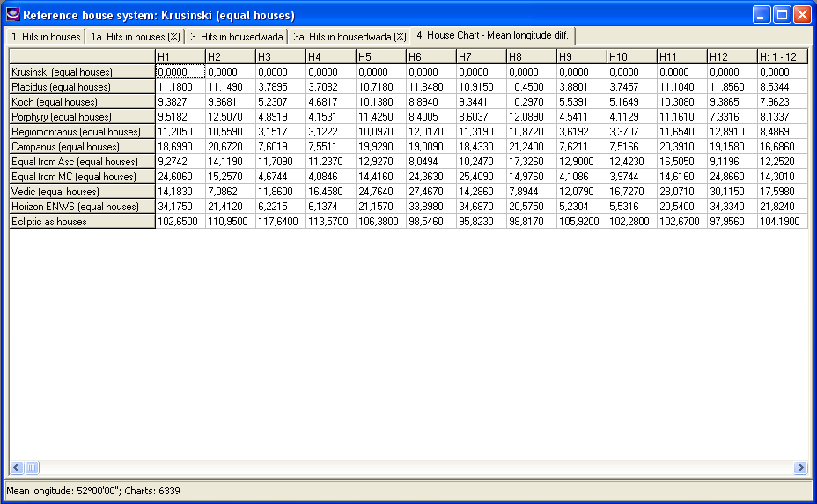Click the horizontal scrollbar left arrow
The width and height of the screenshot is (817, 504).
click(x=17, y=468)
